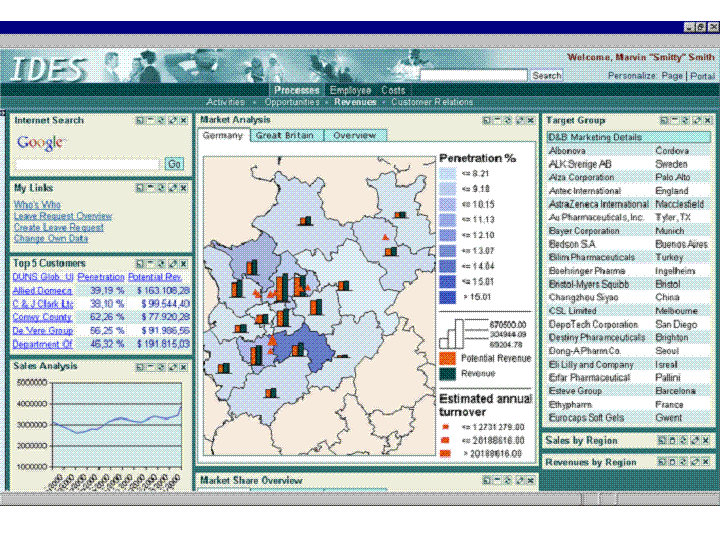Select AstraZeneca International row in Target Group
This screenshot has width=720, height=540.
[628, 204]
